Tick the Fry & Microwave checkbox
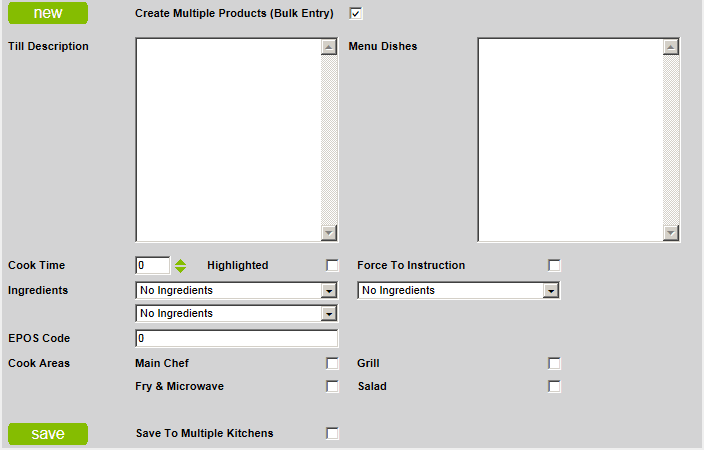This screenshot has width=704, height=450. [332, 386]
